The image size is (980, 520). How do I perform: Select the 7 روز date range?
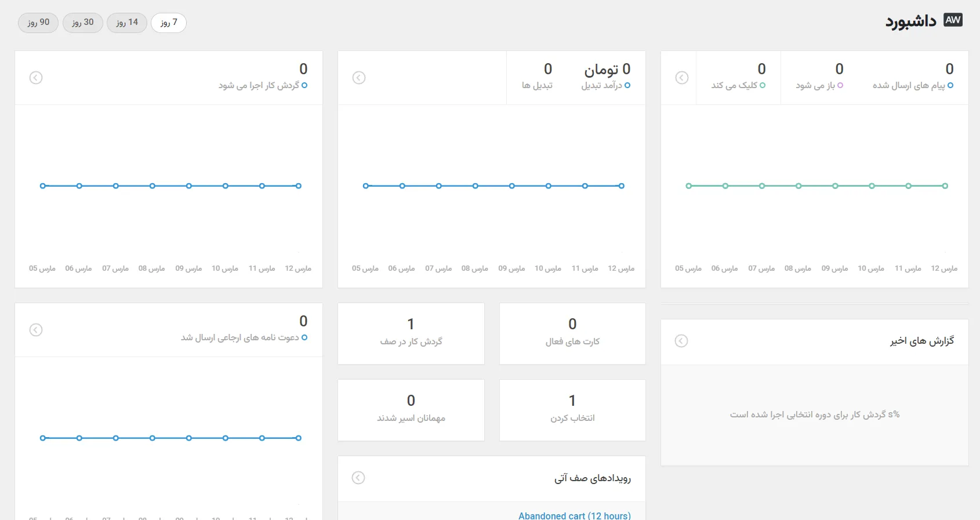pos(169,23)
